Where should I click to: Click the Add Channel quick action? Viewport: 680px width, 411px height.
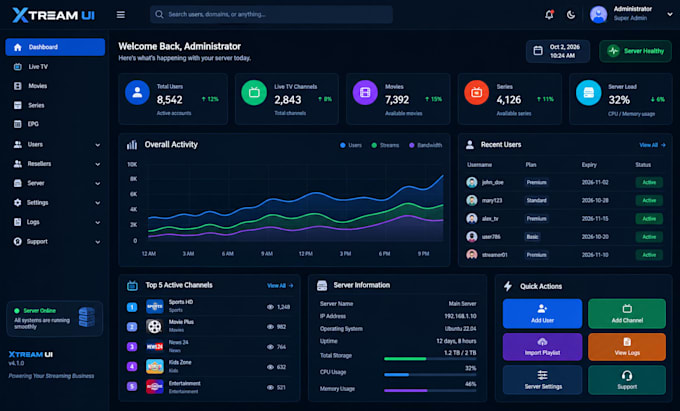tap(627, 313)
